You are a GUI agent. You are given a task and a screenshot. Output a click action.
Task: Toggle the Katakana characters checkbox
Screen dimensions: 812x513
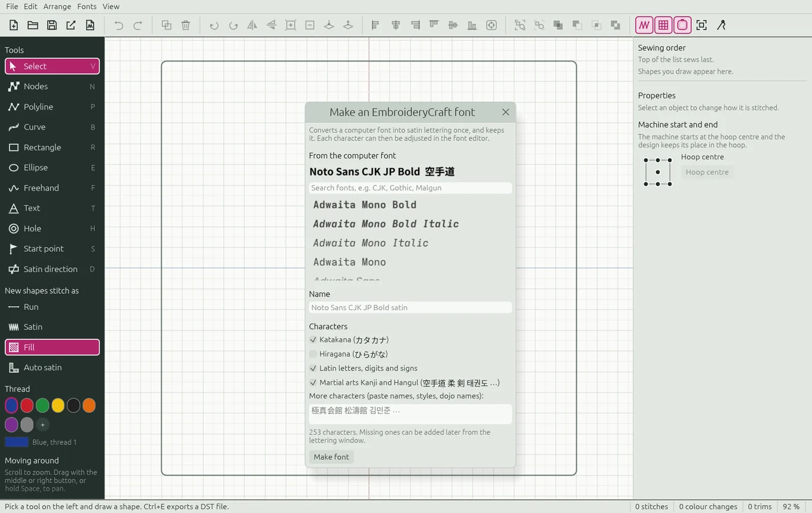pyautogui.click(x=313, y=339)
